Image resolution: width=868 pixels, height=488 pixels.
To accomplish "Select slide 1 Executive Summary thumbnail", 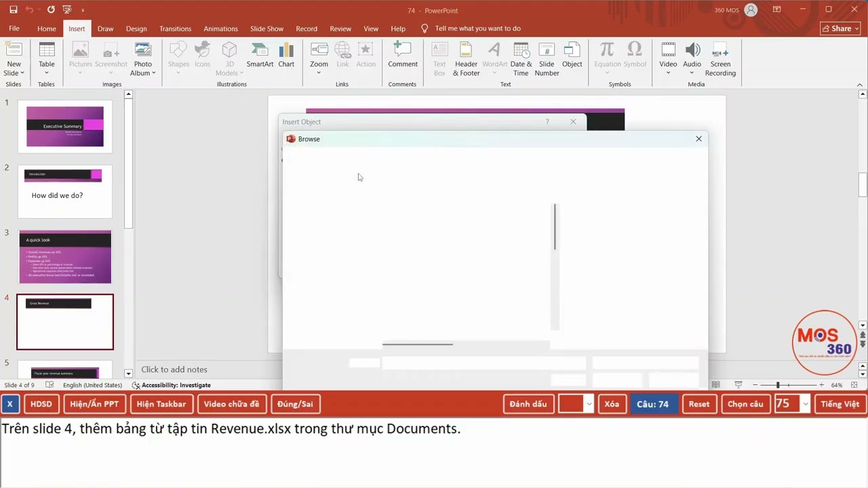I will [x=65, y=126].
